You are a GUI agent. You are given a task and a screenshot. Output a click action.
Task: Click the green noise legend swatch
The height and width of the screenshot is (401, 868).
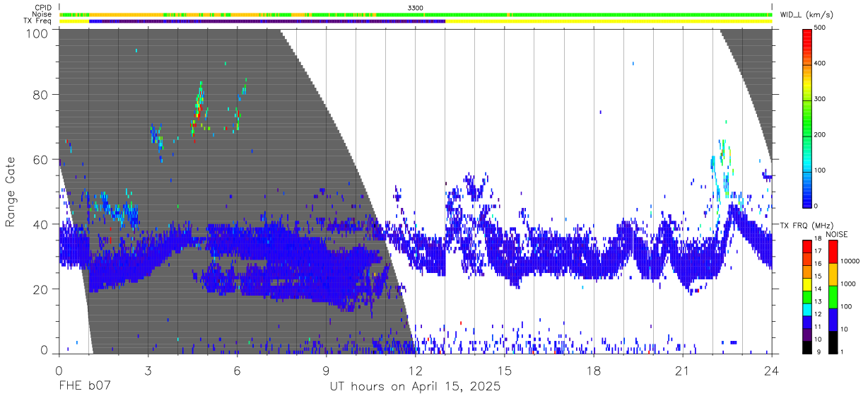coord(832,296)
